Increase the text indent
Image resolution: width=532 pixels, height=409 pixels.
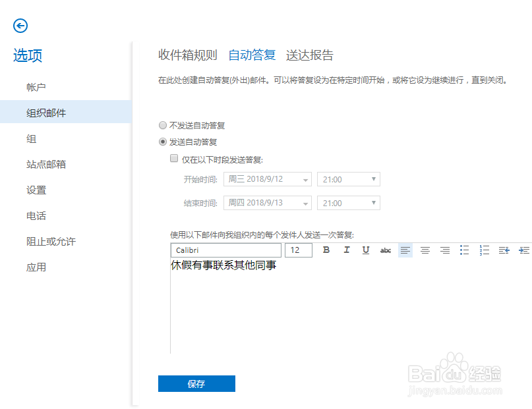click(523, 250)
